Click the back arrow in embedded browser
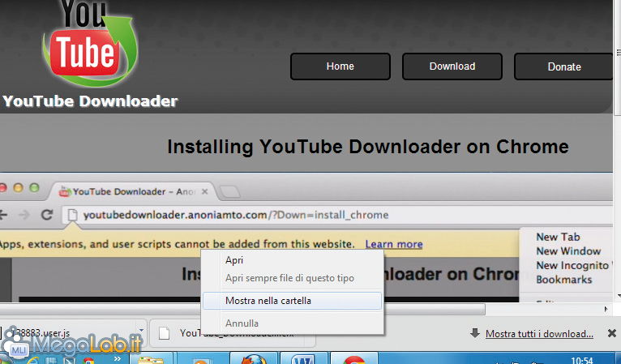The height and width of the screenshot is (364, 621). click(3, 215)
